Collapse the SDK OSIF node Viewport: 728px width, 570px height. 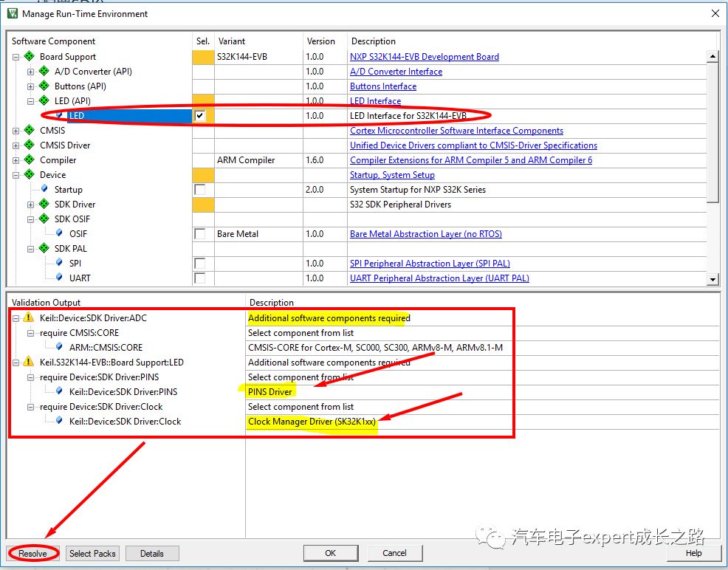point(31,220)
